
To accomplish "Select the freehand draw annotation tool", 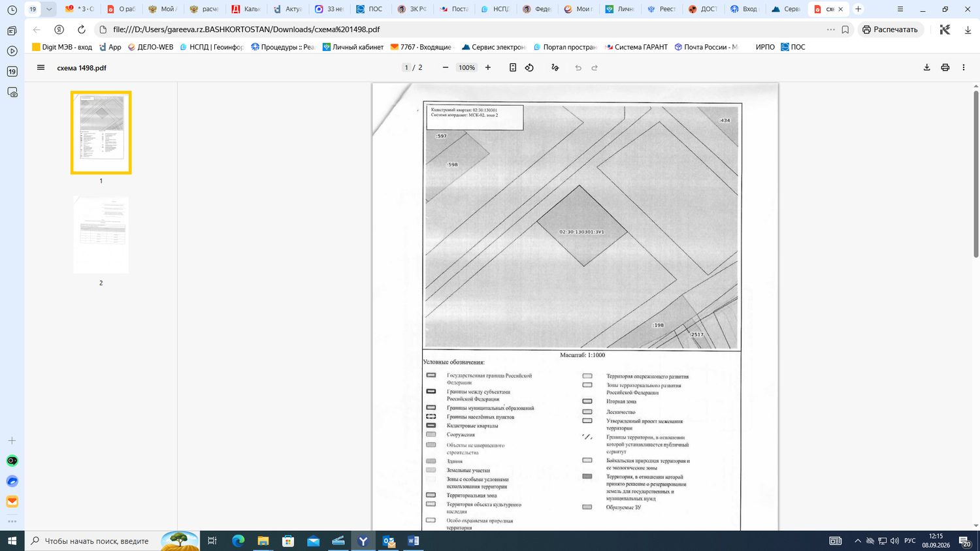I will tap(555, 67).
